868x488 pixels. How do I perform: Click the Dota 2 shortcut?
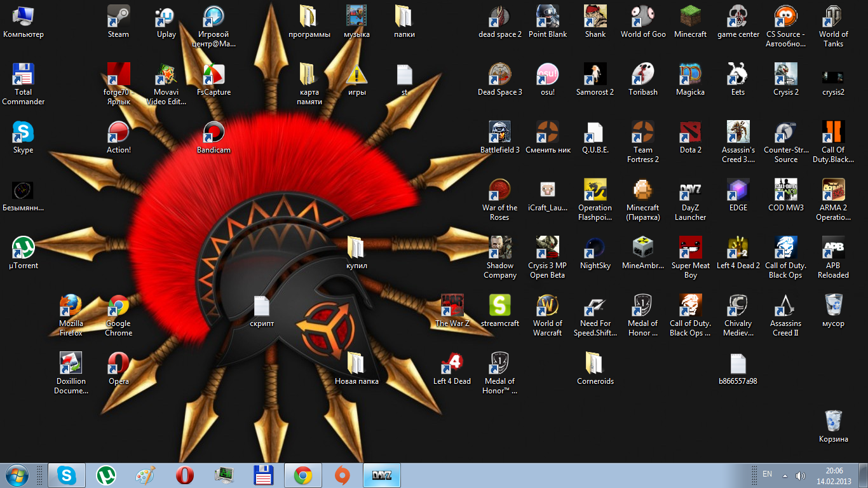[x=691, y=138]
